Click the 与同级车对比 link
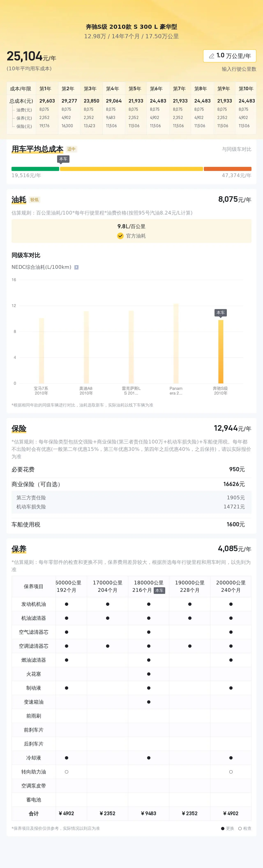Viewport: 263px width, 868px height. 236,149
